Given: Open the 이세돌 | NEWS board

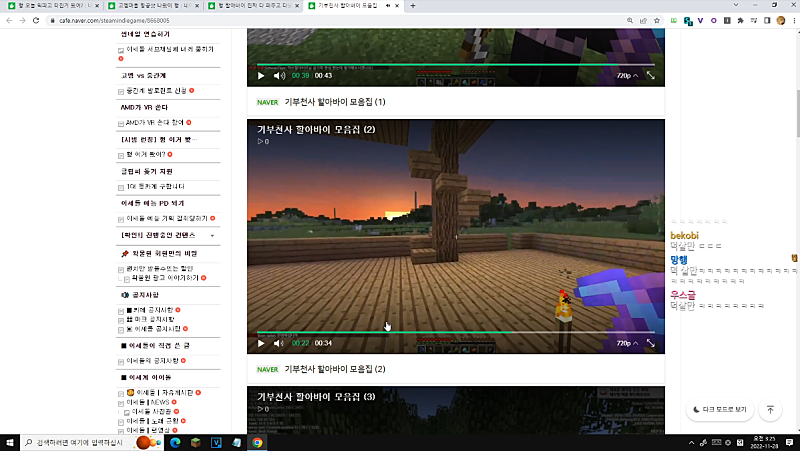Looking at the screenshot, I should (x=147, y=403).
